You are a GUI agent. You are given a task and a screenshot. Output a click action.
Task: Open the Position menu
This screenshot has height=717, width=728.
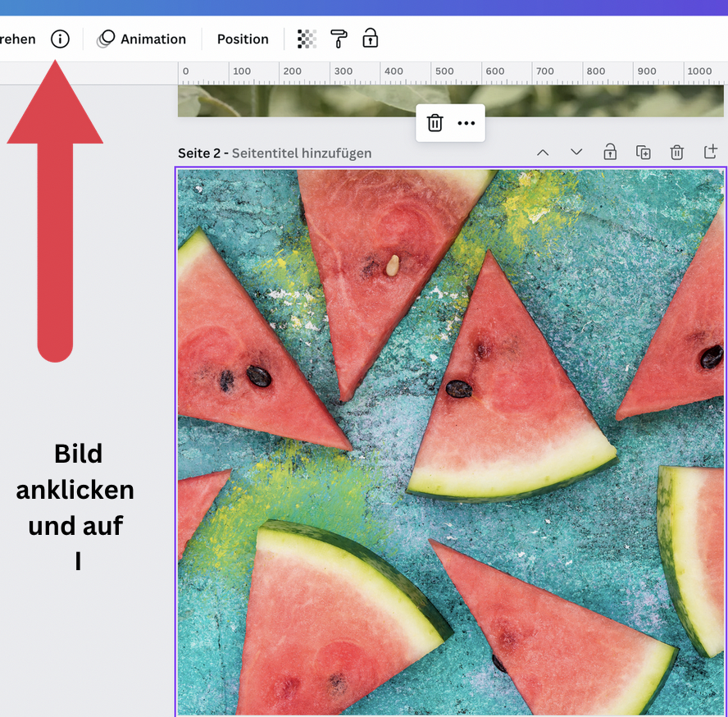[x=243, y=39]
